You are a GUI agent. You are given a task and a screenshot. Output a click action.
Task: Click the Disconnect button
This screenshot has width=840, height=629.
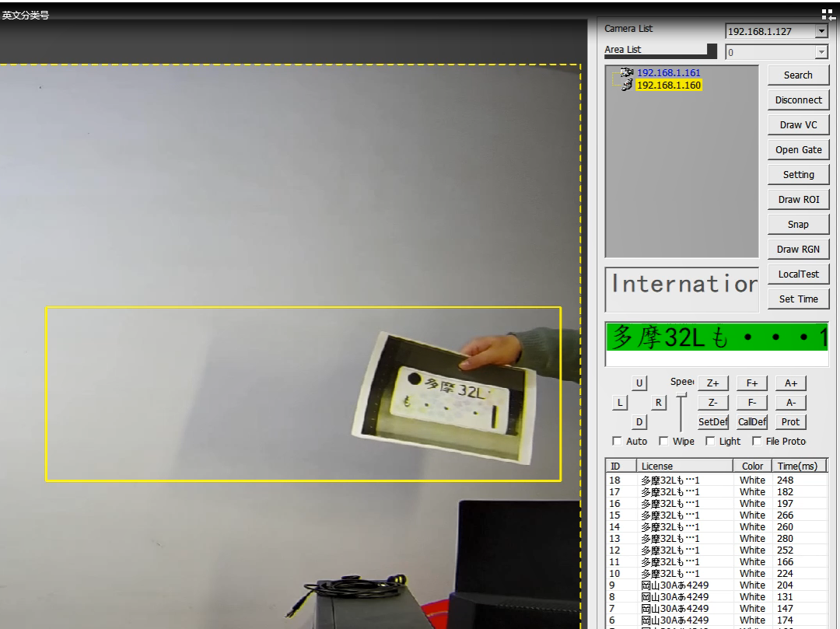click(798, 100)
